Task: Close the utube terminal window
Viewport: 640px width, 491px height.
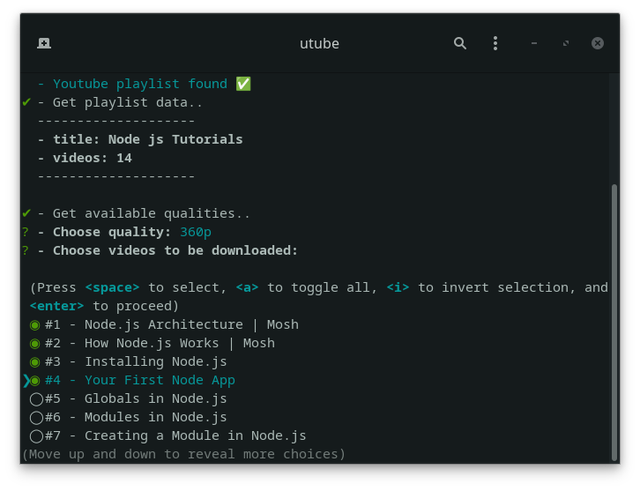Action: coord(598,43)
